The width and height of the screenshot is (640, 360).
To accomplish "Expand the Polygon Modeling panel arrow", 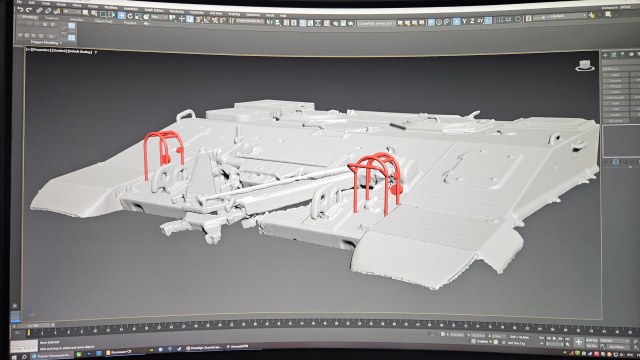I will pos(60,43).
